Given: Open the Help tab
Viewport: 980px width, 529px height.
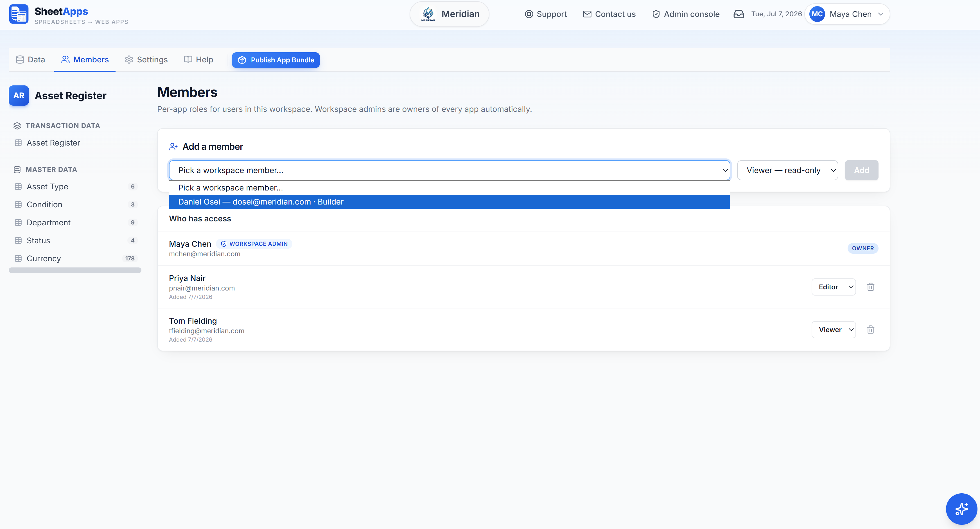Looking at the screenshot, I should tap(198, 60).
